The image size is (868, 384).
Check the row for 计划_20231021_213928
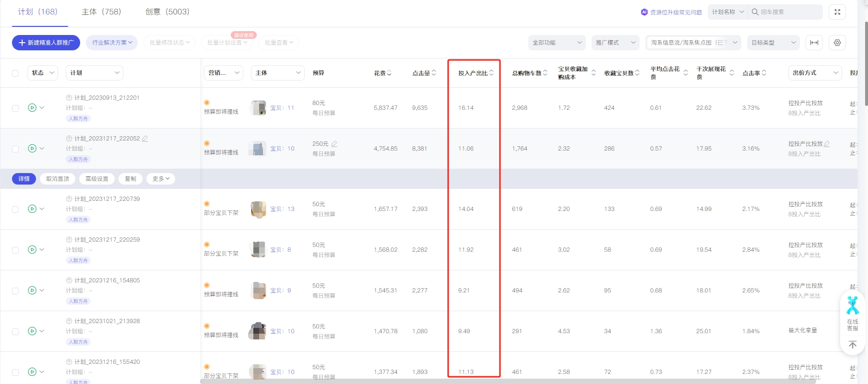[x=15, y=332]
